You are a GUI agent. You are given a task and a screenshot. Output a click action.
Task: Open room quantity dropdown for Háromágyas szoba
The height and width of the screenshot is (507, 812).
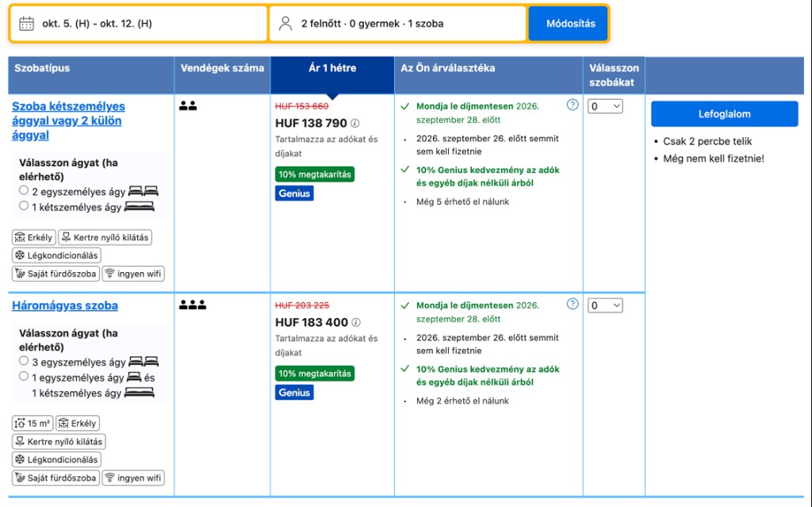coord(605,305)
